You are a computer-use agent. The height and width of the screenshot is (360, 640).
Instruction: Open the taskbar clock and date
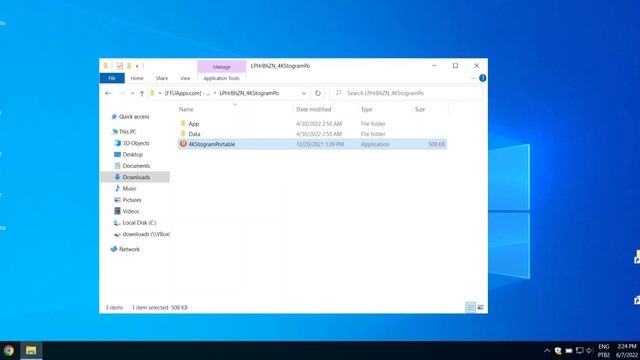(x=627, y=351)
